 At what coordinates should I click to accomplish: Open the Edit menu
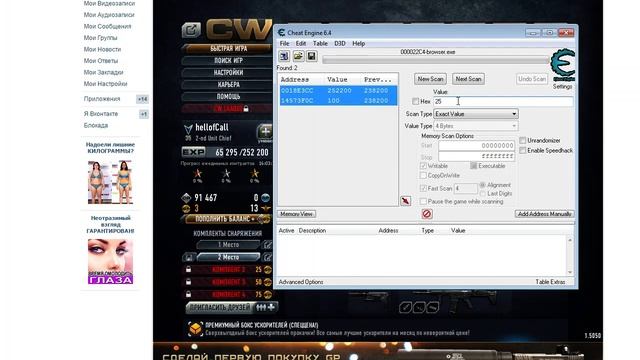(x=301, y=43)
